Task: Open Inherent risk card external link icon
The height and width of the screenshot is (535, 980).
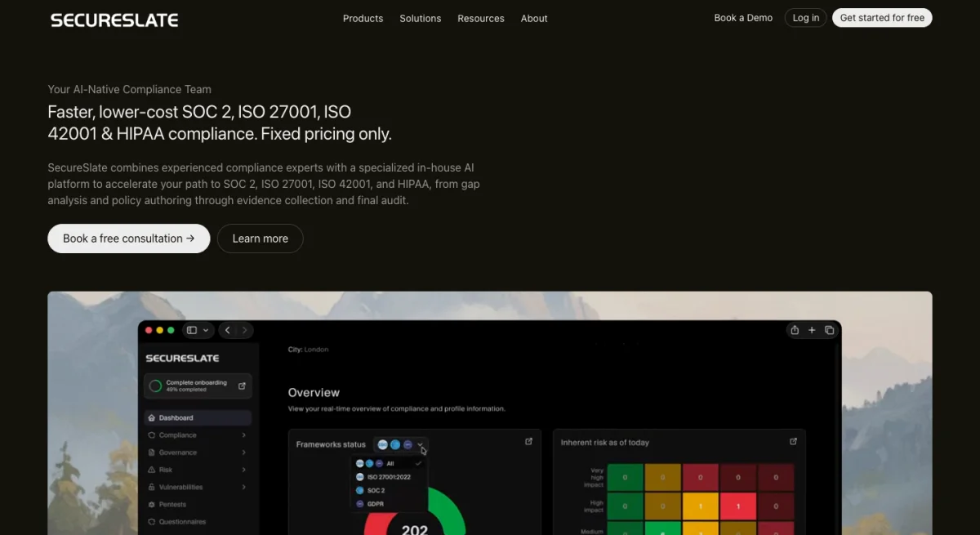Action: 793,441
